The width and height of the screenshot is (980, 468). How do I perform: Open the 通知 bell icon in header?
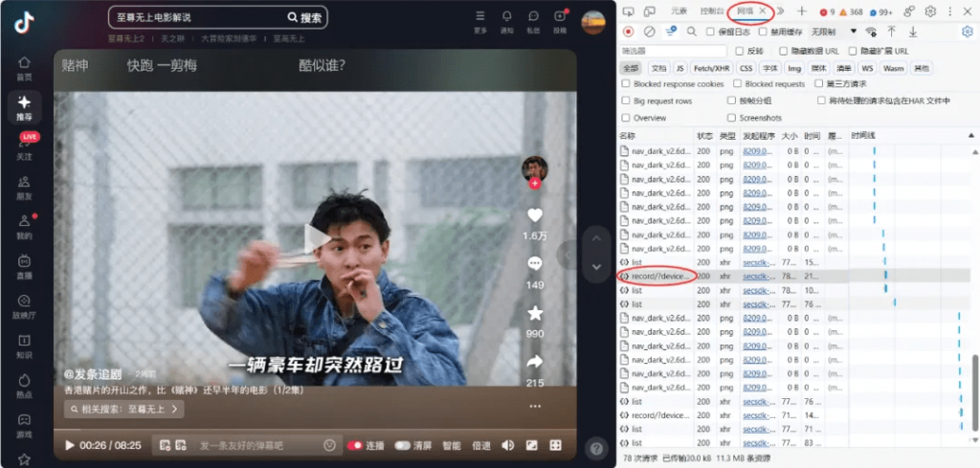pos(506,17)
